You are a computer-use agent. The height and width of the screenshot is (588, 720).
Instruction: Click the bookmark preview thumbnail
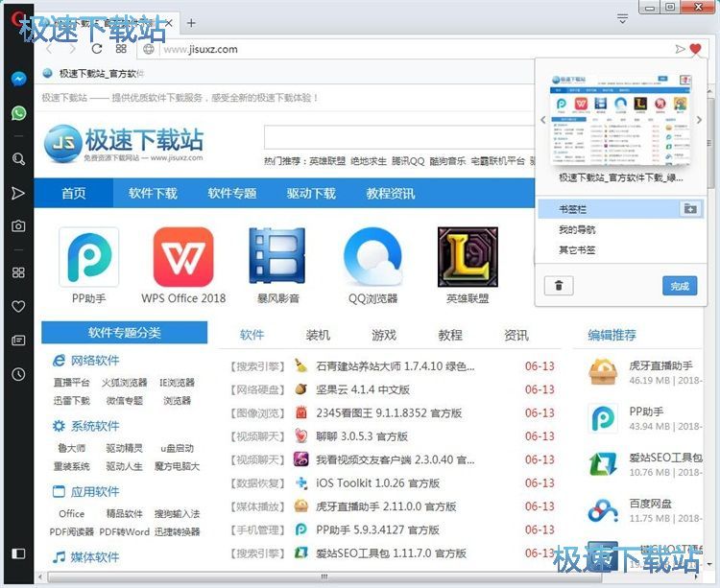point(621,120)
